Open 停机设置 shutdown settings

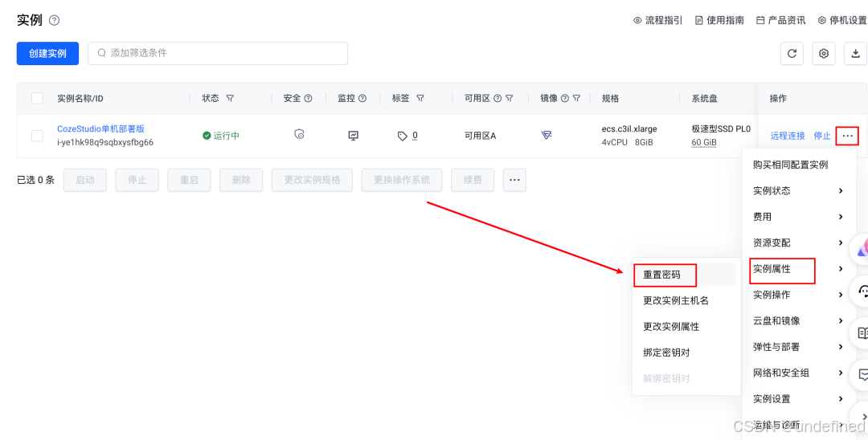tap(842, 20)
